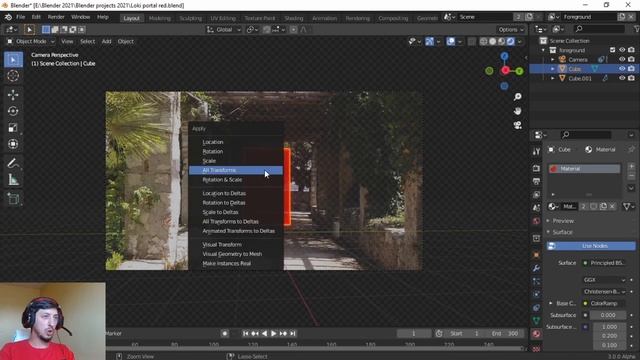Switch to Rendered viewport shading
The image size is (640, 360).
coord(510,41)
